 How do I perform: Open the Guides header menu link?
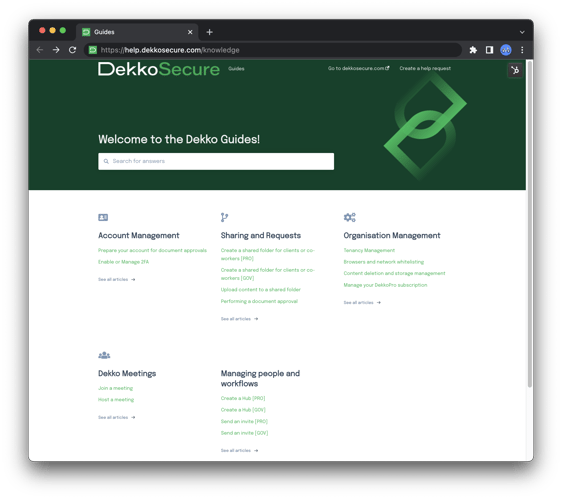coord(236,69)
